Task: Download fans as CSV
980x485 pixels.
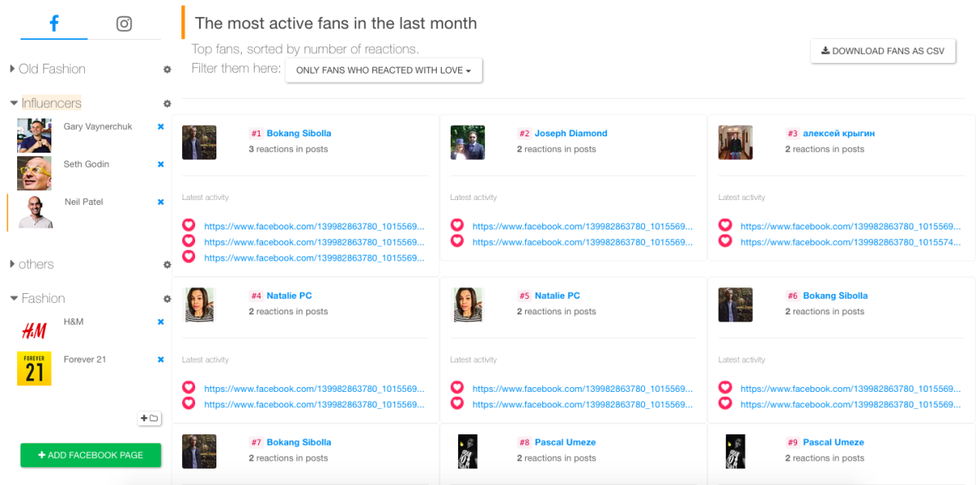Action: (x=883, y=51)
